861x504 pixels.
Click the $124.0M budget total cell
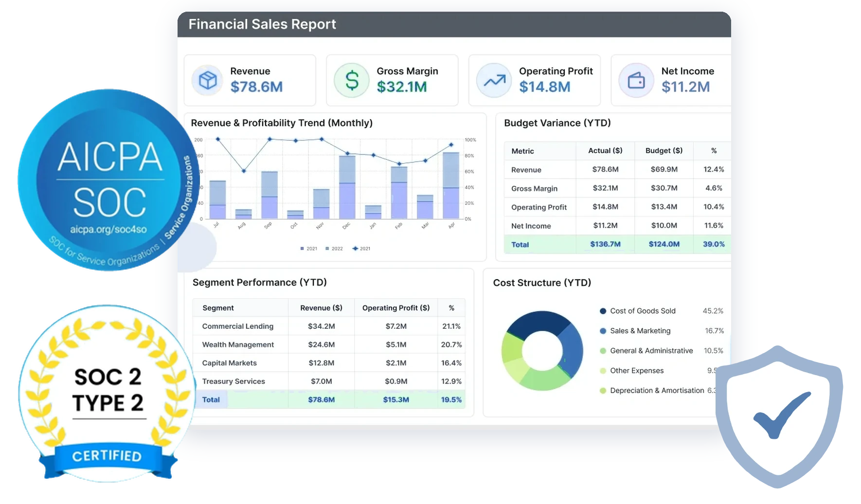point(664,244)
